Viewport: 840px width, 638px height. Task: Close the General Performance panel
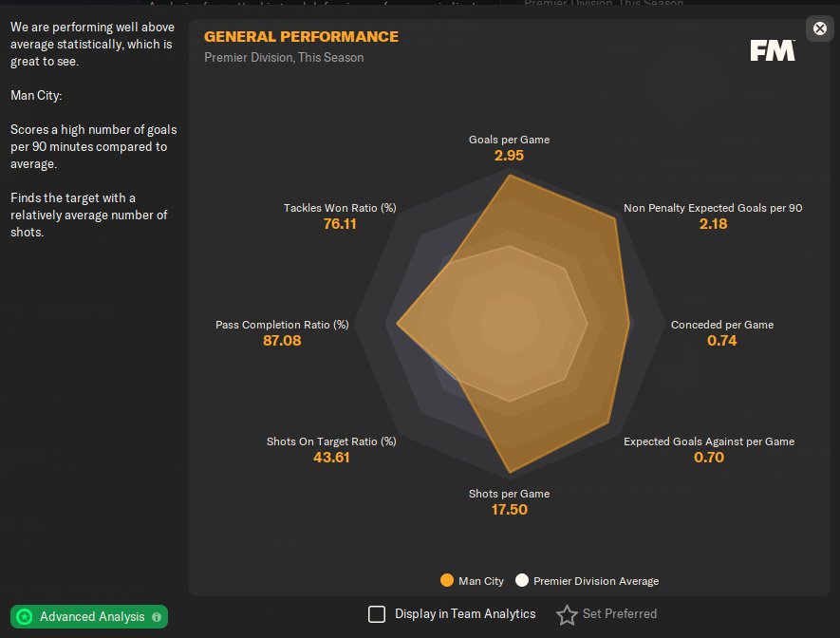tap(820, 28)
